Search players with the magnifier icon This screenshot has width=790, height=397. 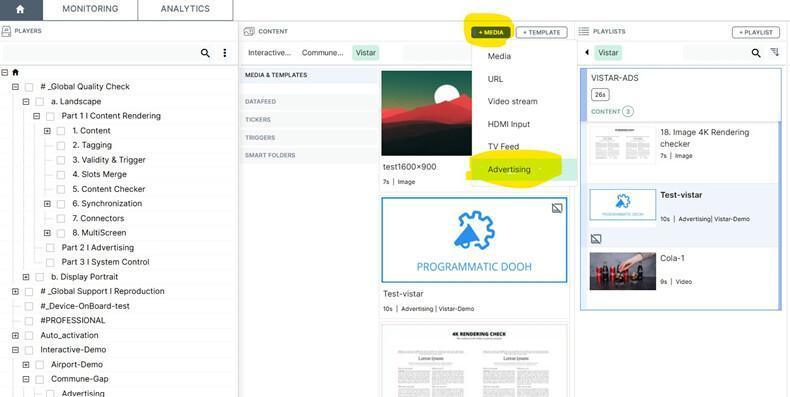click(x=205, y=53)
